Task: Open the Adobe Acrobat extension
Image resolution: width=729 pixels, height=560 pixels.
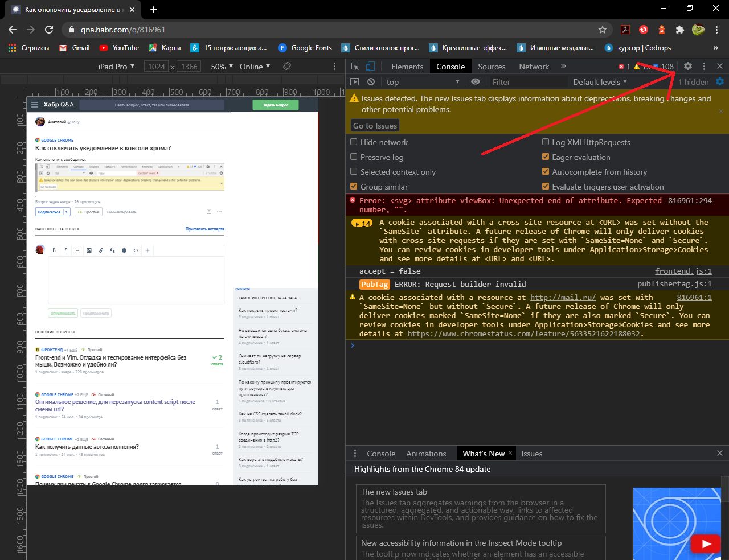Action: 625,30
